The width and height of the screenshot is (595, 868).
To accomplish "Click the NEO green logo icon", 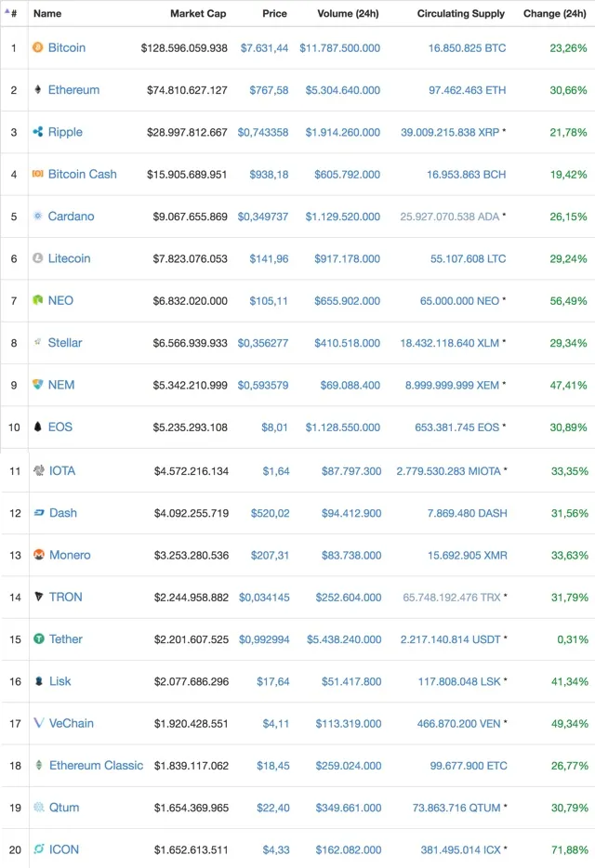I will pos(38,300).
